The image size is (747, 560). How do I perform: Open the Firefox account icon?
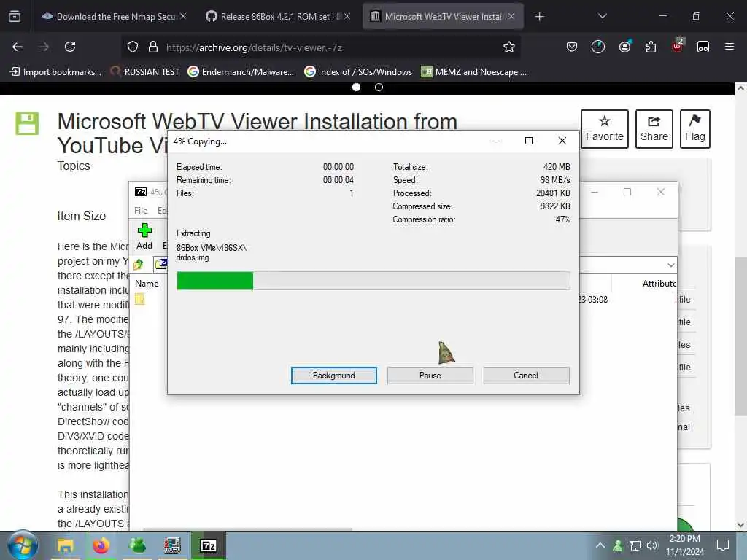[624, 47]
